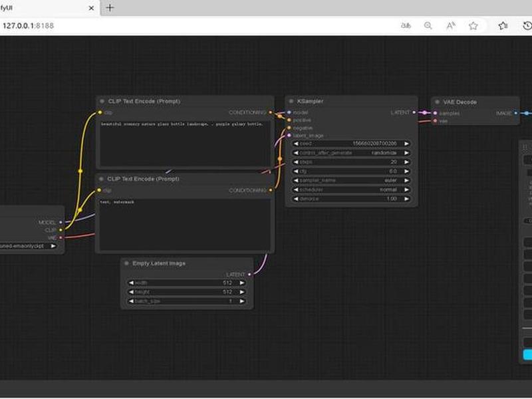Open the scheduler normal dropdown
The image size is (532, 399).
(x=351, y=190)
